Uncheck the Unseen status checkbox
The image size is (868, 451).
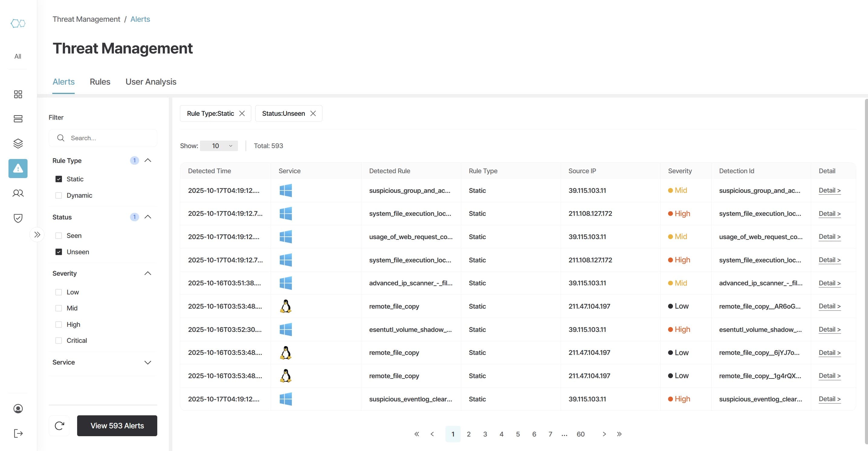click(59, 252)
